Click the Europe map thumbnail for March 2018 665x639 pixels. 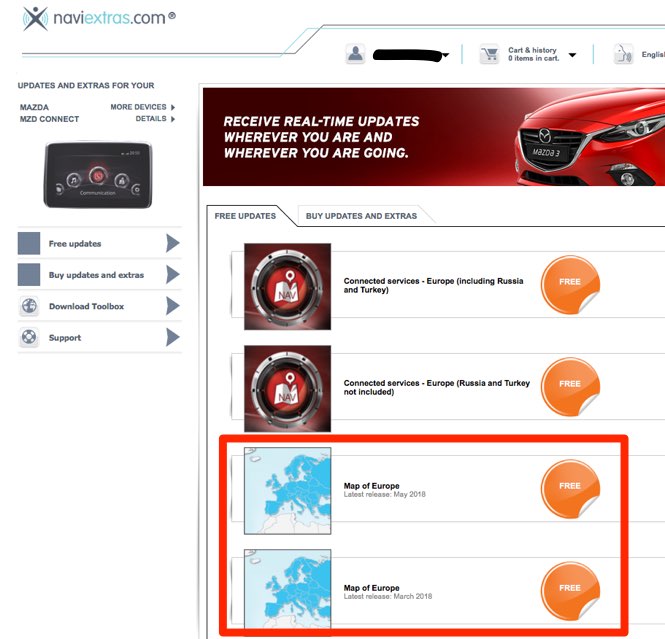(288, 589)
